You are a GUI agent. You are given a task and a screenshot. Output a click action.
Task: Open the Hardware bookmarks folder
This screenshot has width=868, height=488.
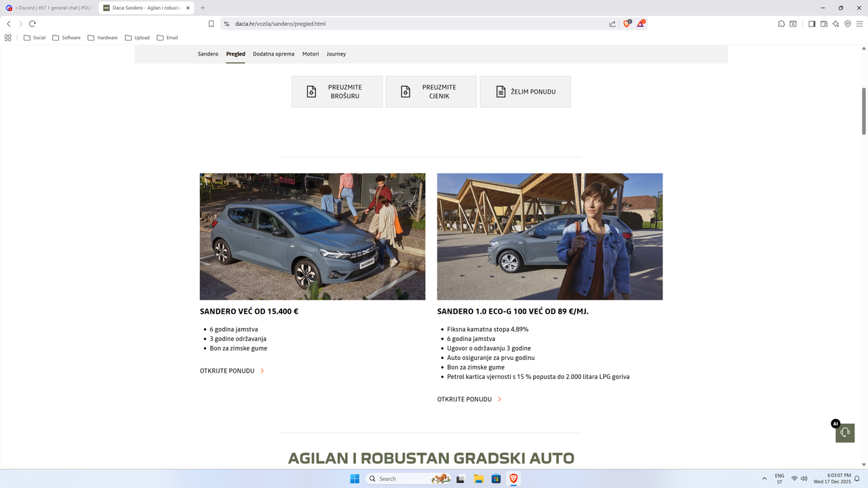pyautogui.click(x=102, y=38)
